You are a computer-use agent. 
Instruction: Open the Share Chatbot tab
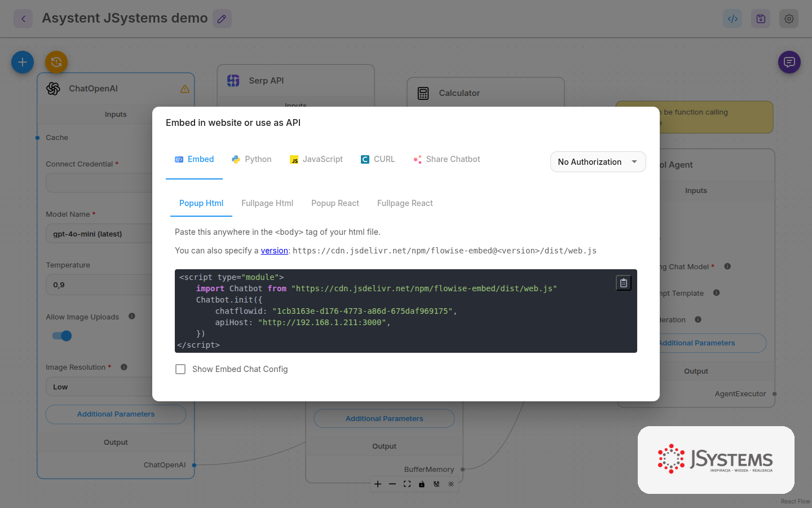[447, 159]
